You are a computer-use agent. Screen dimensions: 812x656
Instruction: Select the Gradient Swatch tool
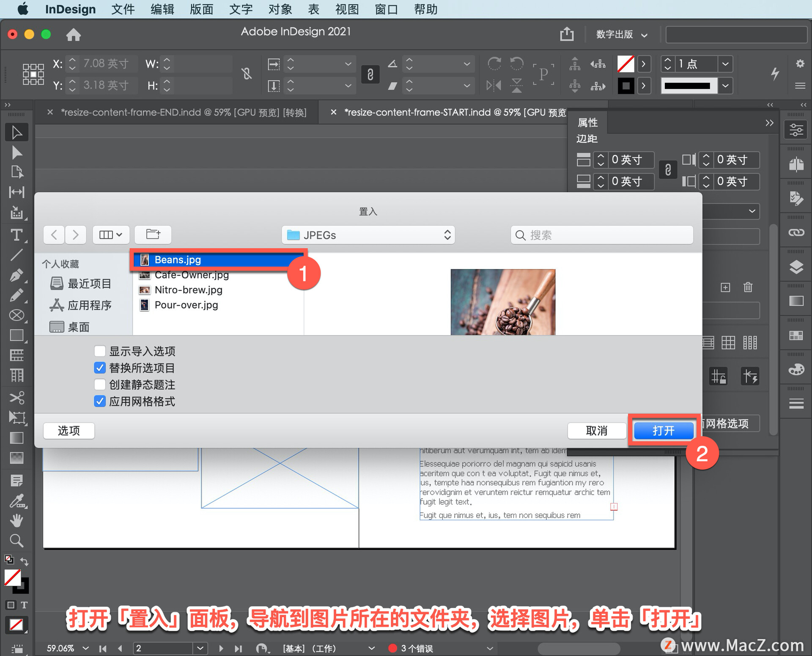[x=16, y=438]
